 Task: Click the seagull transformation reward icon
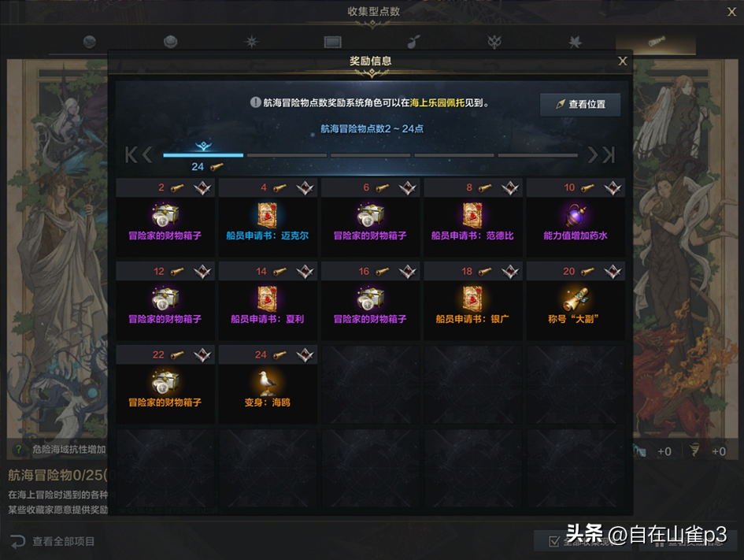[268, 383]
